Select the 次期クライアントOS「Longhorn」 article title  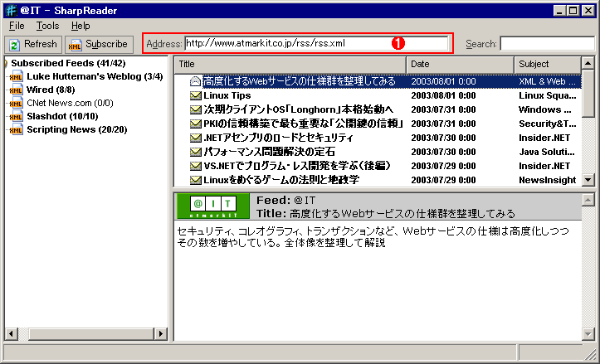[299, 109]
